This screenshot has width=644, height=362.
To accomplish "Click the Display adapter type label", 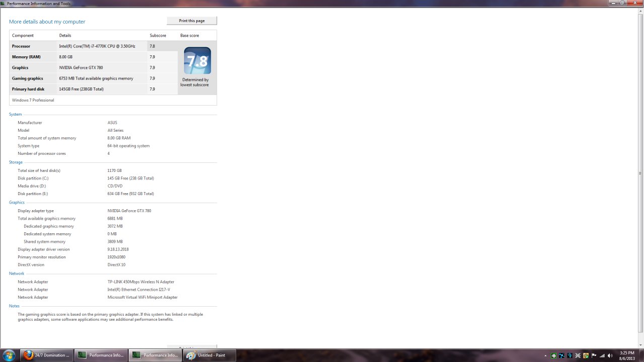I will pos(36,211).
